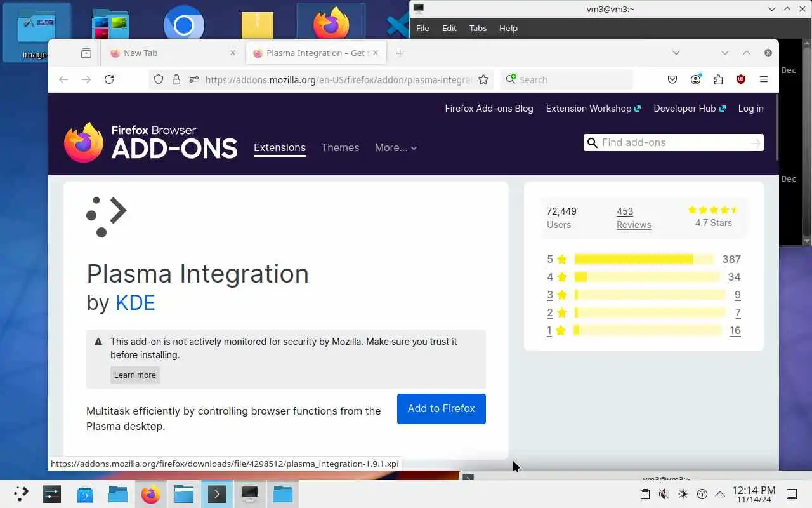This screenshot has height=508, width=812.
Task: Click the Plasma Integration add-on icon
Action: 107,217
